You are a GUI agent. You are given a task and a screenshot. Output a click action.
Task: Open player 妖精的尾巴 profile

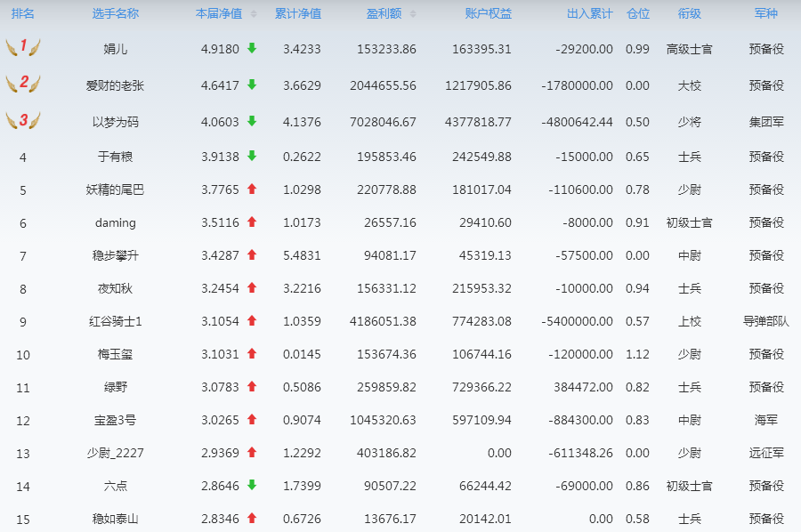coord(116,189)
